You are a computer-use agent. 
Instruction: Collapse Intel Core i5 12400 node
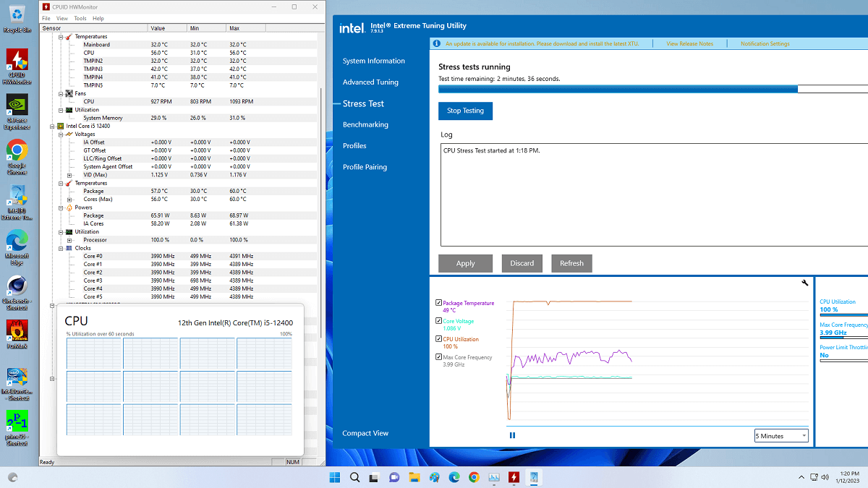pos(53,126)
